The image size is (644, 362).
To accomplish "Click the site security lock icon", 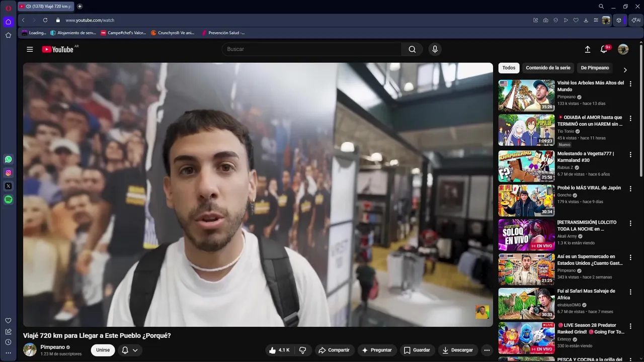I will point(58,20).
